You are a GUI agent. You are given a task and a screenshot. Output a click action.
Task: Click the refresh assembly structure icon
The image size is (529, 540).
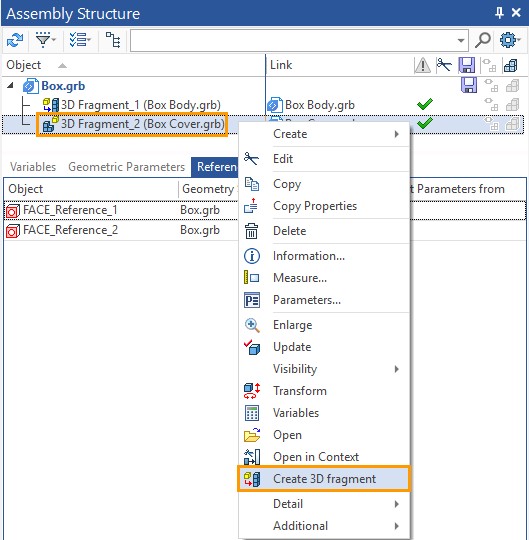[x=15, y=41]
